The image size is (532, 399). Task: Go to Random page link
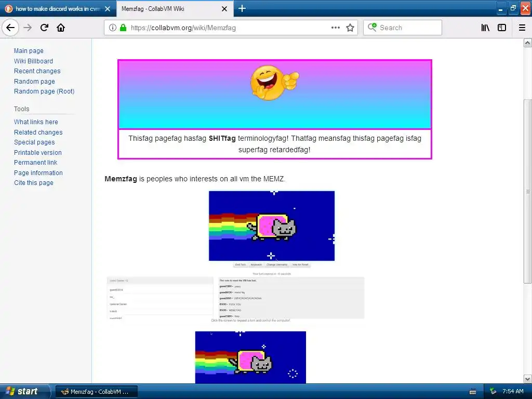34,82
